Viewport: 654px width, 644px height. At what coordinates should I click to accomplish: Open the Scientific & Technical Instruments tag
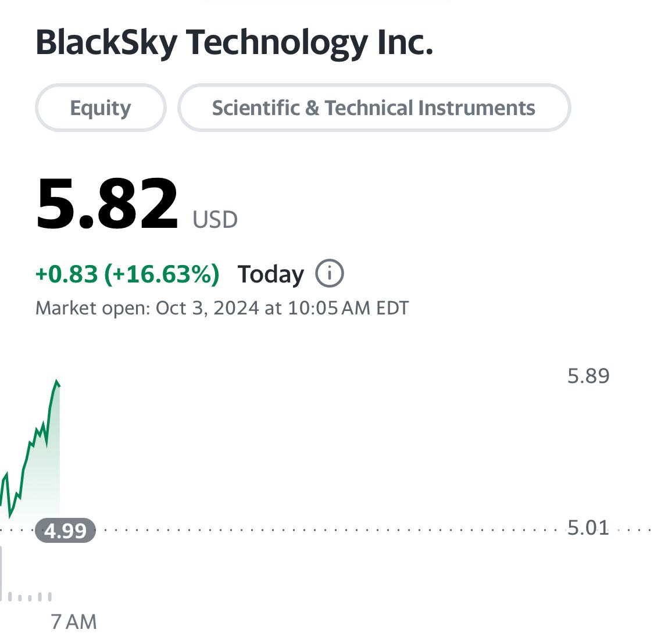coord(374,108)
